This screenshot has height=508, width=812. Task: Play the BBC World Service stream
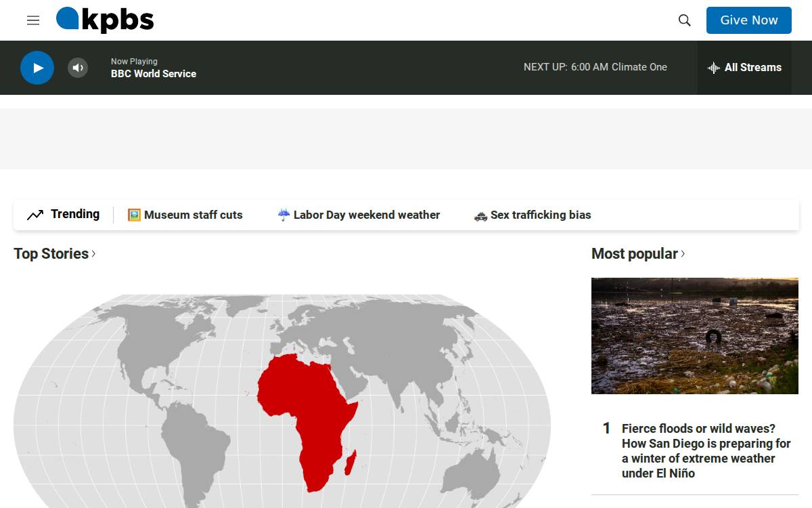(37, 68)
